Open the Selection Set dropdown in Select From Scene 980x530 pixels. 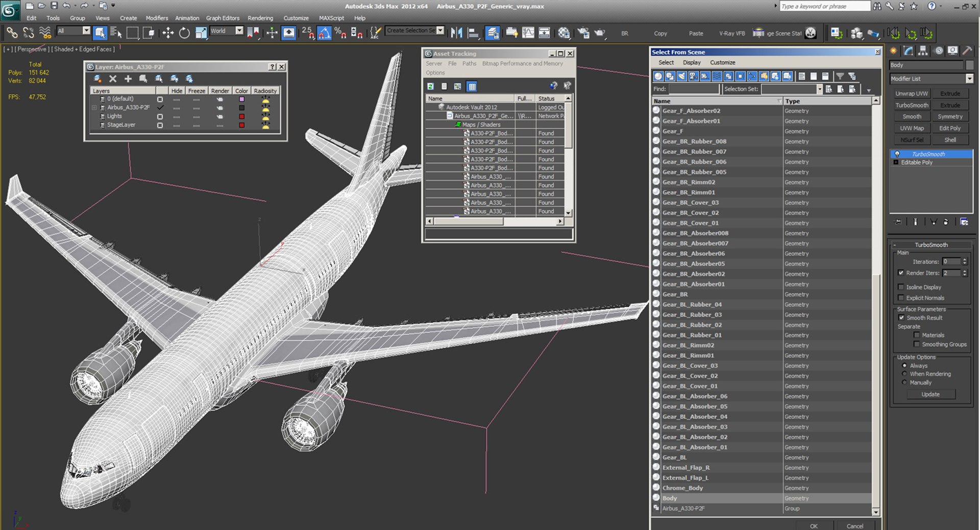tap(819, 89)
